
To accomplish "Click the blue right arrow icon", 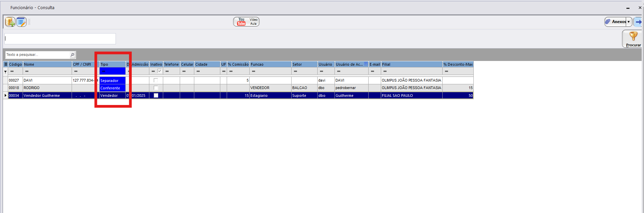I will click(x=638, y=22).
